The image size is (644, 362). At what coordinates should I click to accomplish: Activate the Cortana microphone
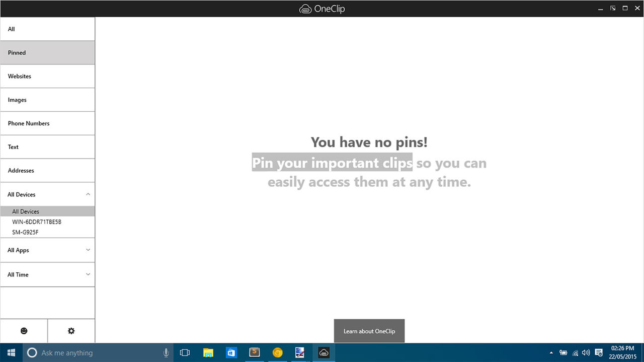pyautogui.click(x=166, y=353)
